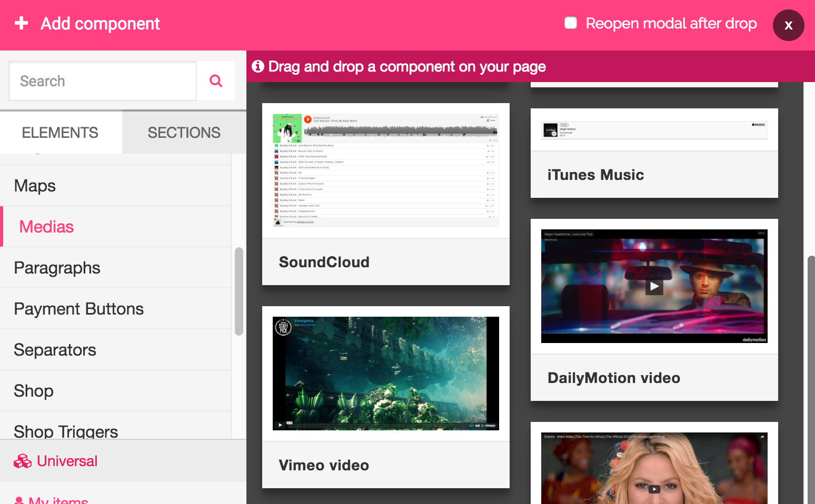Click the plus icon beside Add component
This screenshot has height=504, width=815.
tap(22, 23)
